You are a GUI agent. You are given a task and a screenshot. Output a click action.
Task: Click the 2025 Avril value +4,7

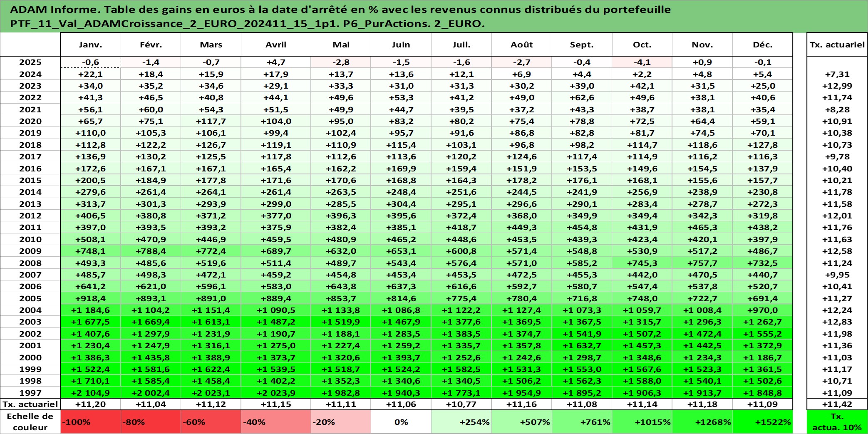tap(276, 62)
